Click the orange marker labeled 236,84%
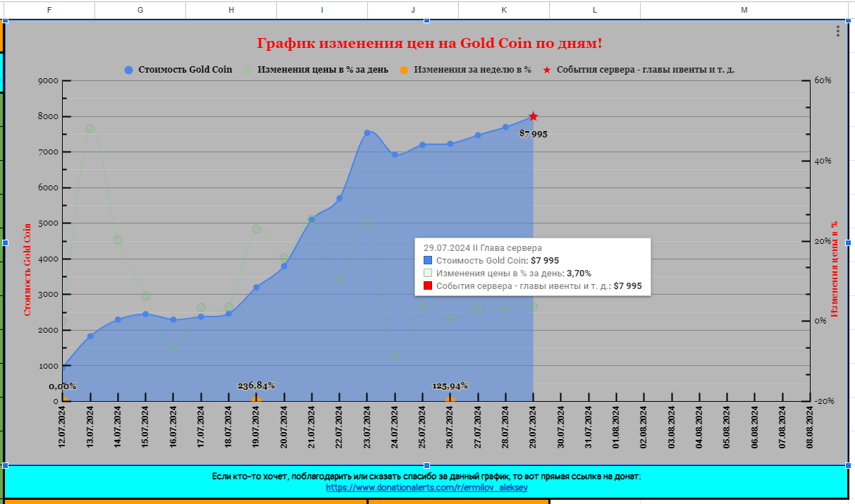 point(257,400)
